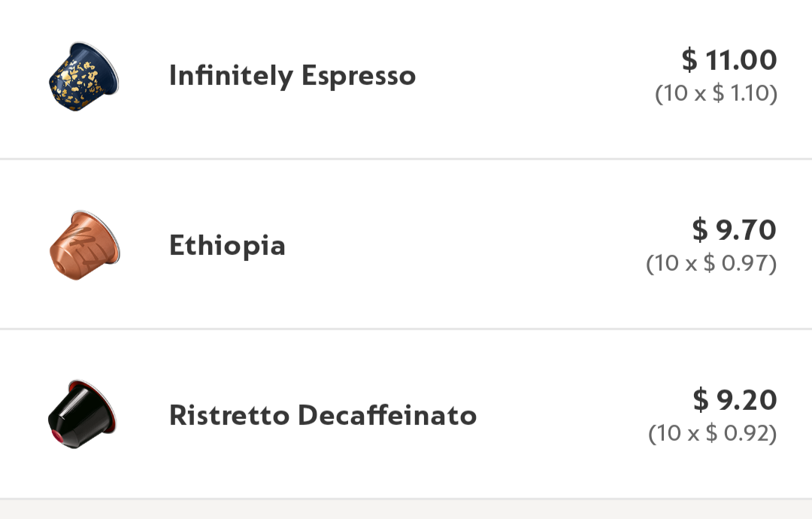Select the Infinitely Espresso product row
Image resolution: width=812 pixels, height=519 pixels.
pos(406,75)
